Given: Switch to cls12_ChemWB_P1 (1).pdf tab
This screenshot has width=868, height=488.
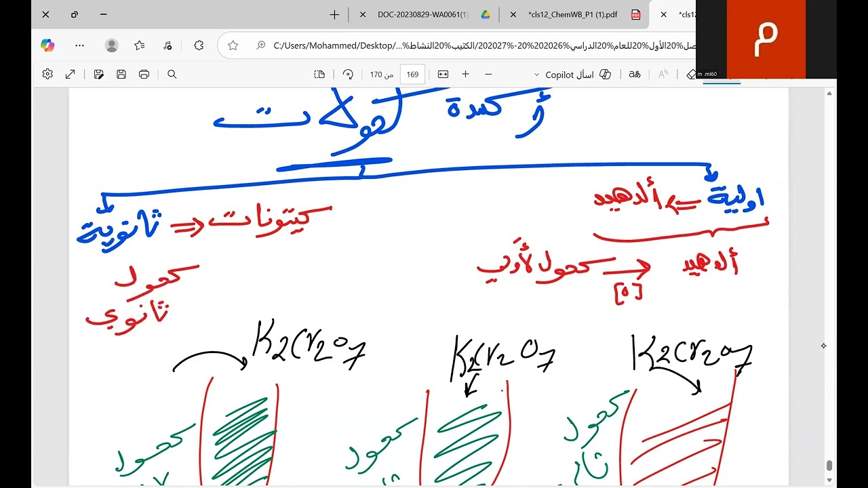Looking at the screenshot, I should click(573, 14).
